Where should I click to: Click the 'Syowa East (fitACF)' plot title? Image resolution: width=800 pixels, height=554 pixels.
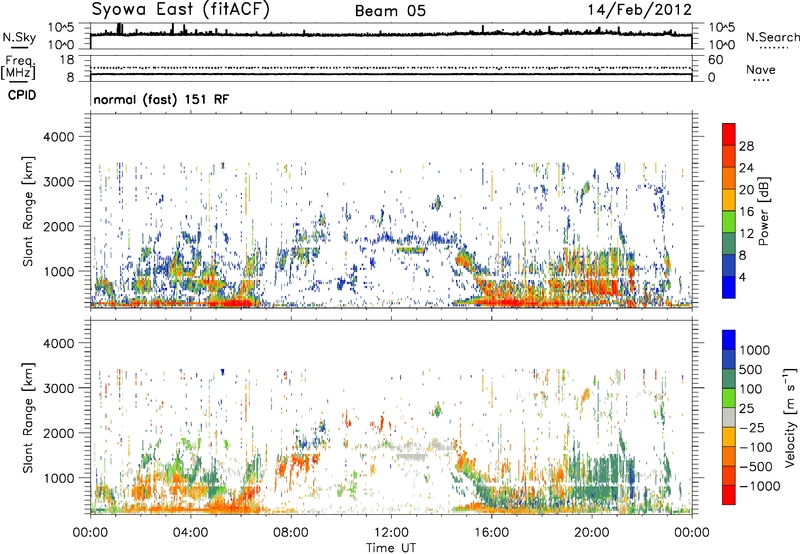point(181,10)
